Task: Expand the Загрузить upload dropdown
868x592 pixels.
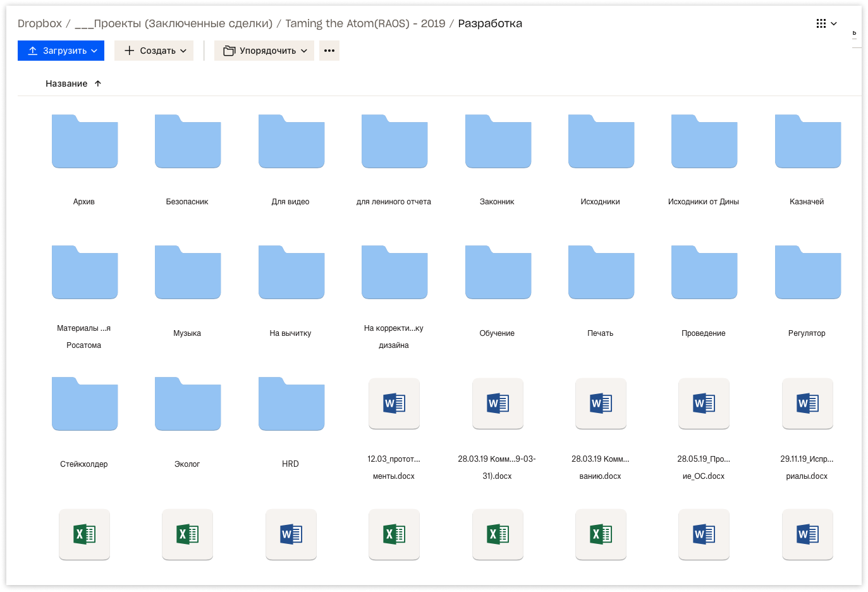Action: 61,51
